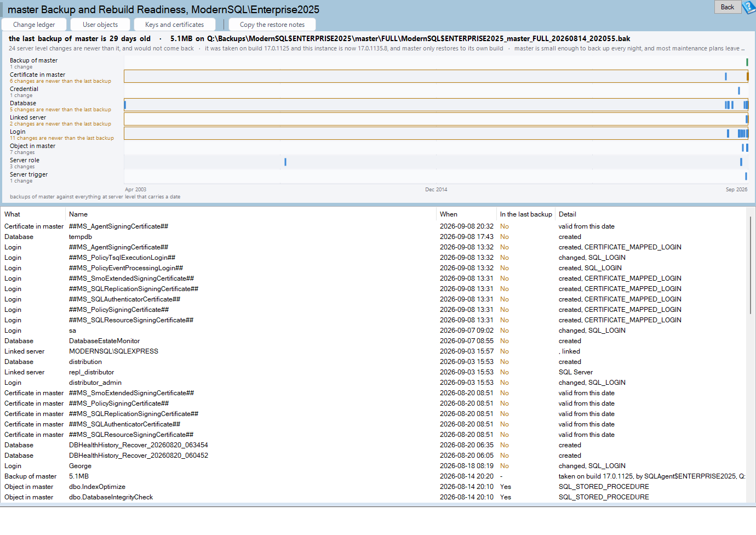Click the Object in master timeline markers

(x=745, y=147)
